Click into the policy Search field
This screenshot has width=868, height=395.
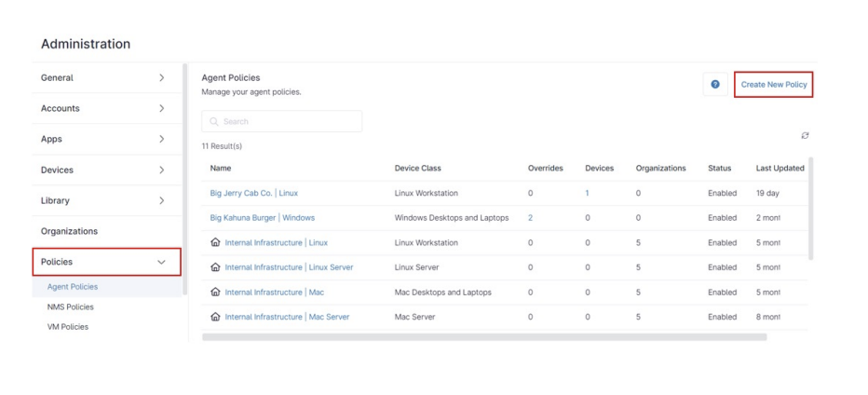tap(289, 122)
